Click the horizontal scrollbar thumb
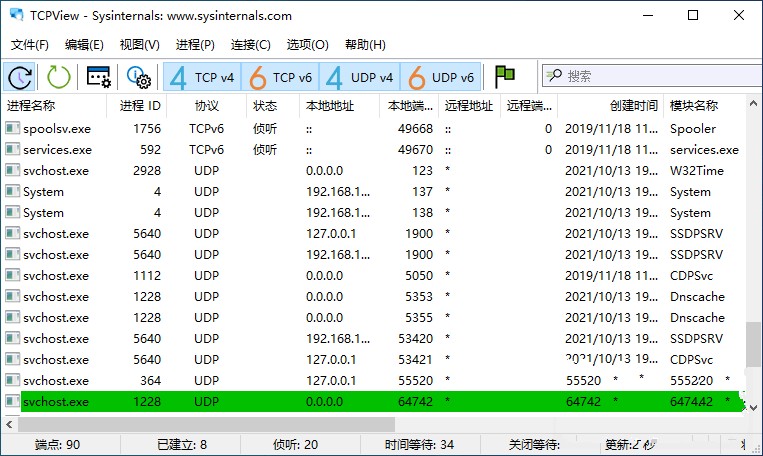This screenshot has width=763, height=456. 206,424
